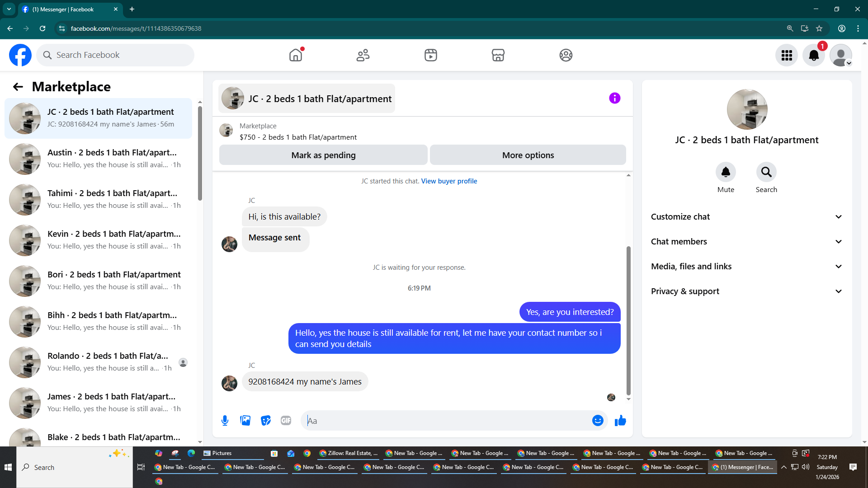
Task: Expand Media, files and links section
Action: click(747, 267)
